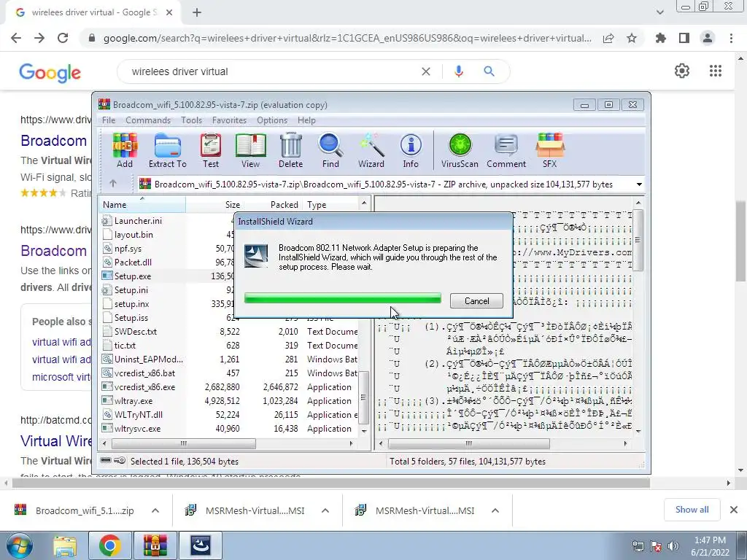Sort file list by Name column
Screen dimensions: 747x560
click(142, 205)
